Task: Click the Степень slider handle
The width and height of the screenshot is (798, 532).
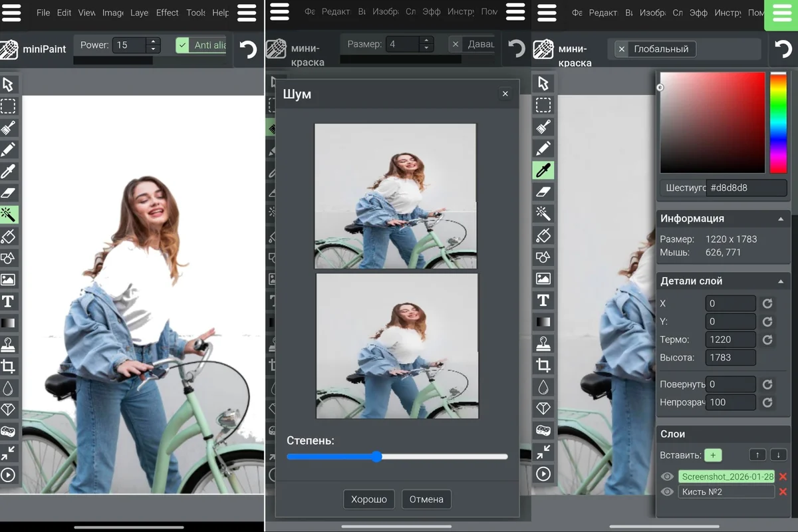Action: coord(377,457)
